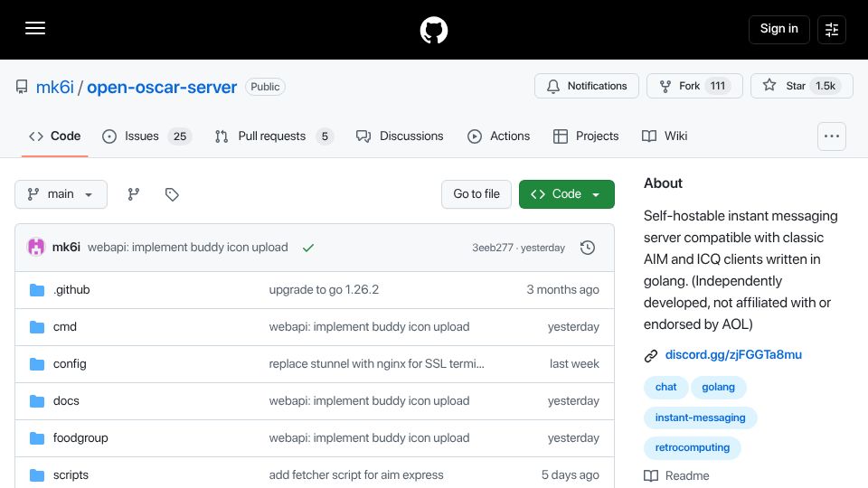The height and width of the screenshot is (488, 868).
Task: Click the Star count 1.5k
Action: click(x=826, y=86)
